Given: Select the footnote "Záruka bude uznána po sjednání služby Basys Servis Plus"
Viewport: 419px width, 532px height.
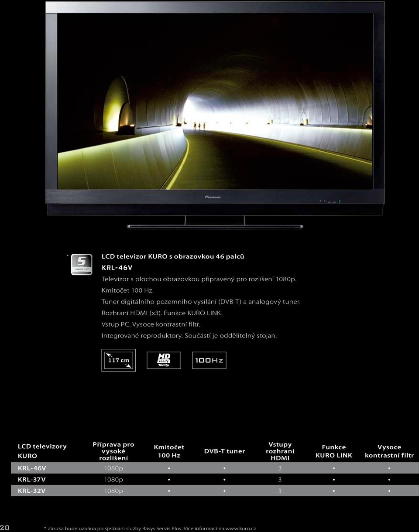Looking at the screenshot, I should click(x=115, y=528).
